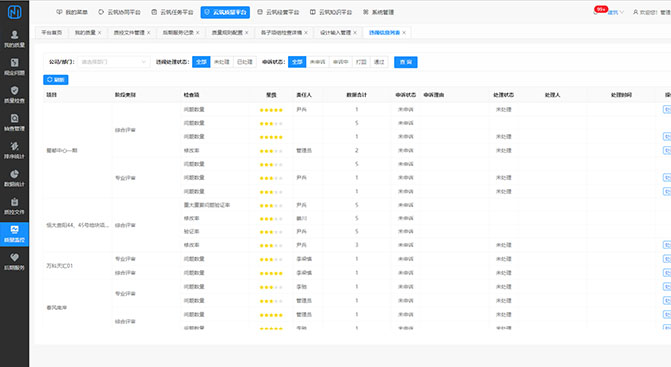Click the 处理时间 column header
The width and height of the screenshot is (671, 367).
(621, 95)
